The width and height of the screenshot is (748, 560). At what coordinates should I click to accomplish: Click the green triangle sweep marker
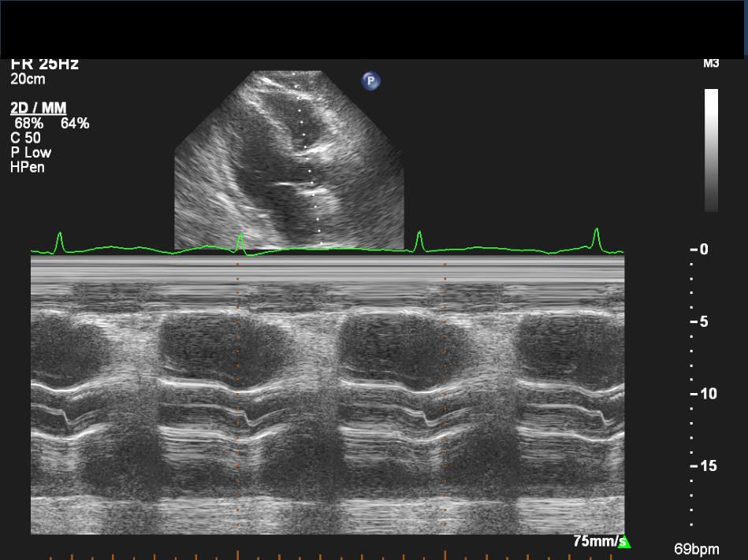(x=624, y=542)
